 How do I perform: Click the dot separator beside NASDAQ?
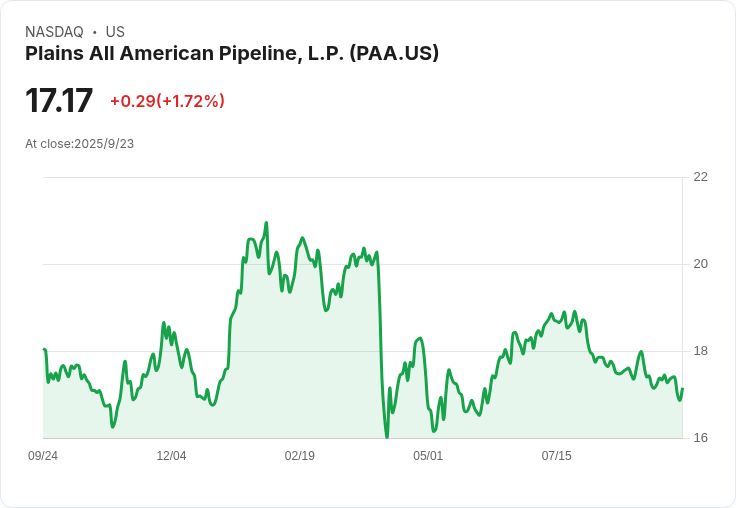pos(94,32)
